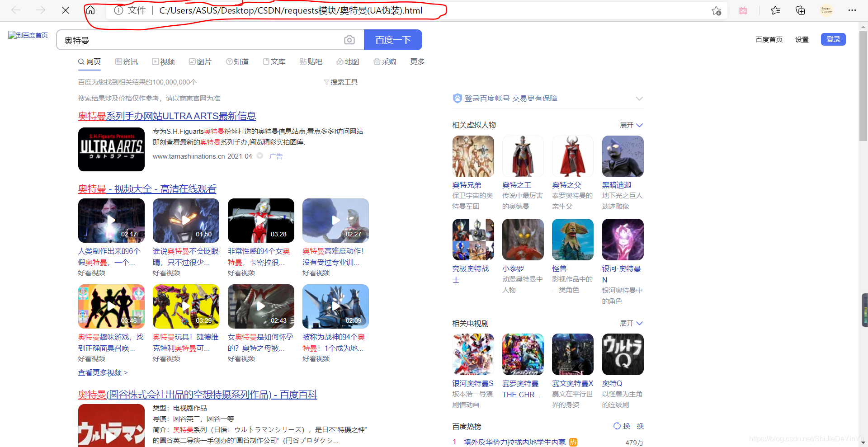
Task: Switch to the 贴吧 tab
Action: pos(311,61)
